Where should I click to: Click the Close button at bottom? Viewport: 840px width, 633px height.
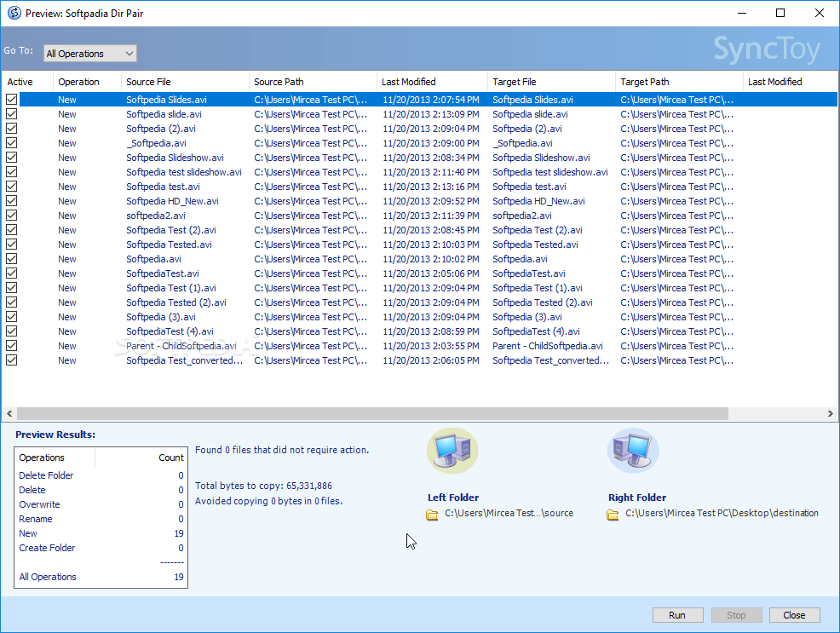click(795, 615)
